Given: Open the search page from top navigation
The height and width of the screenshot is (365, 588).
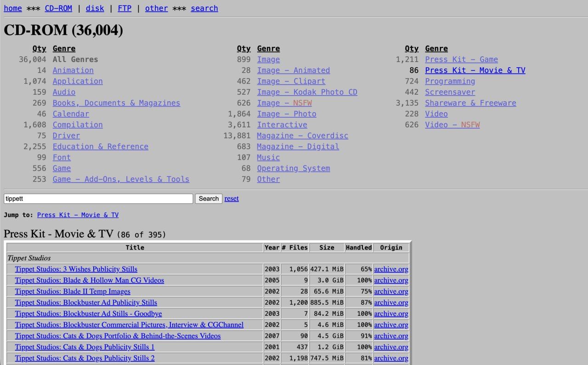Looking at the screenshot, I should pos(204,8).
